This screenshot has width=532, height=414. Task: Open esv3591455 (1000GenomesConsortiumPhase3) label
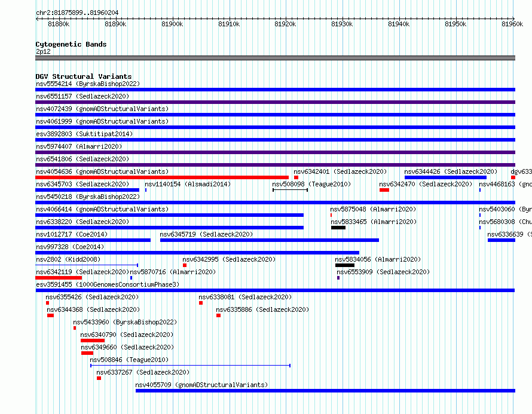click(108, 284)
